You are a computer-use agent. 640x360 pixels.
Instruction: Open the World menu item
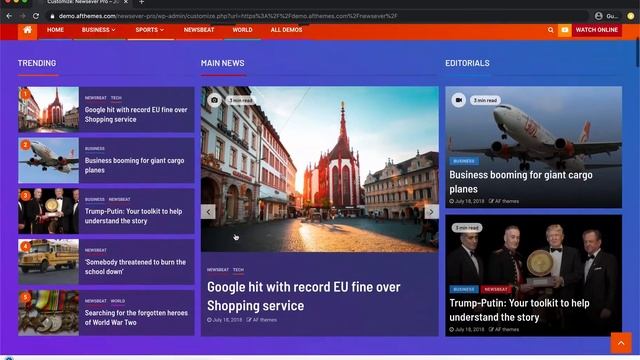(242, 30)
